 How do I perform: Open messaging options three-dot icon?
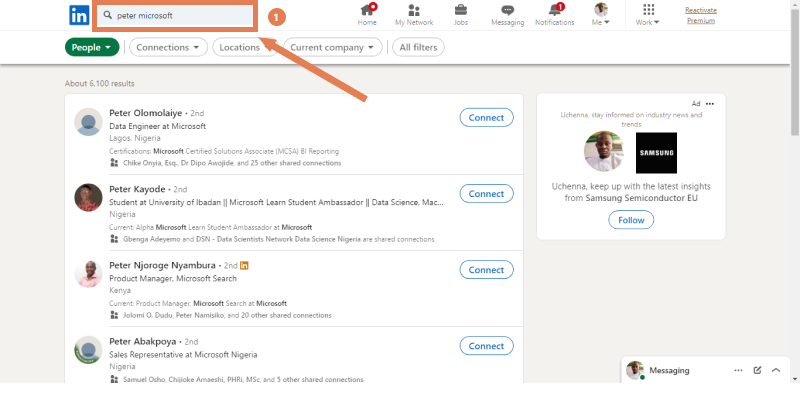point(738,370)
